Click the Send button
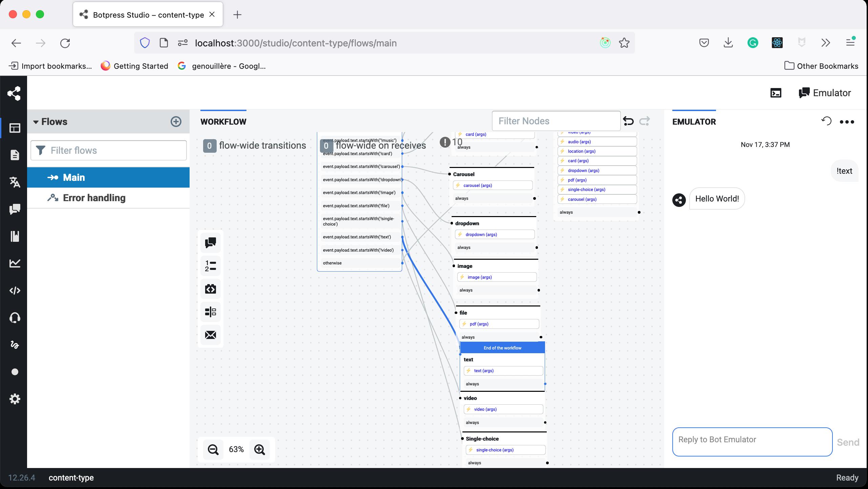This screenshot has width=868, height=489. pos(848,442)
